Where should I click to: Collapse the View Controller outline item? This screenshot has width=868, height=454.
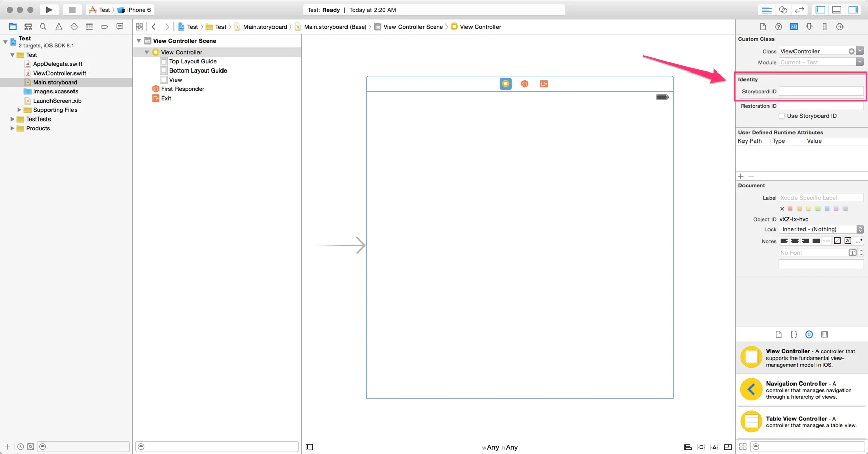pos(147,52)
